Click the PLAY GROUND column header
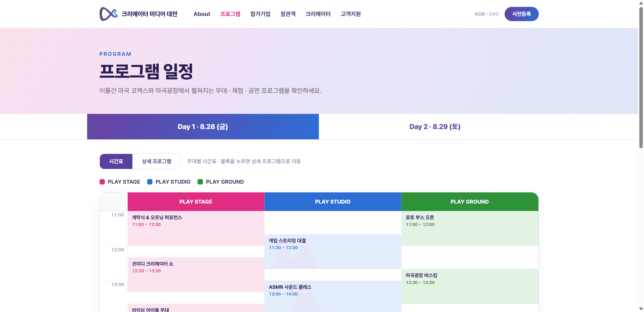Image resolution: width=644 pixels, height=312 pixels. (470, 202)
